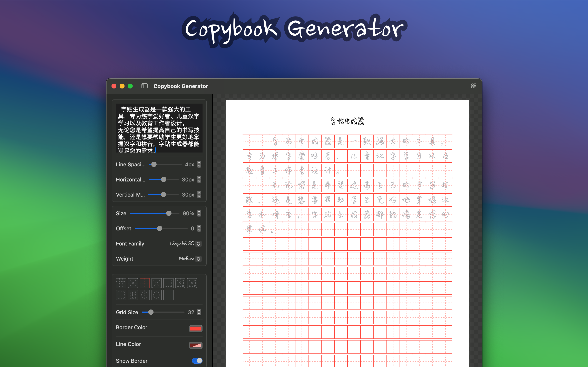Toggle the sidebar visibility icon
The height and width of the screenshot is (367, 588).
click(144, 86)
